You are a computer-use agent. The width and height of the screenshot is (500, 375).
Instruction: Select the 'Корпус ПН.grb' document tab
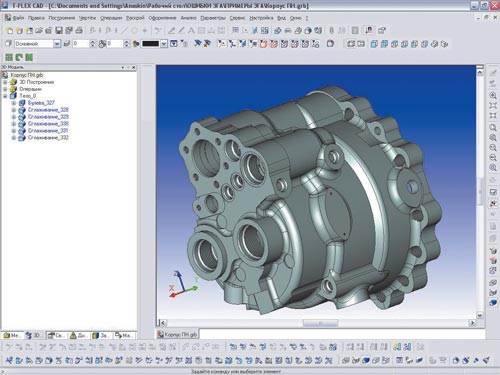178,334
